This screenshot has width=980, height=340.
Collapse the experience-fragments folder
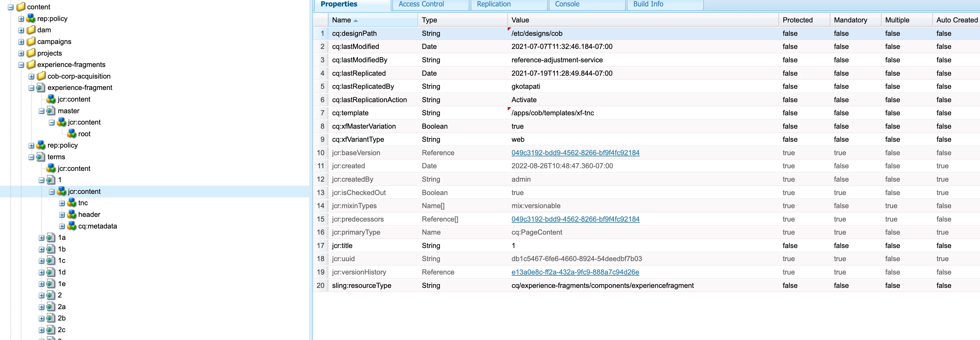[x=21, y=65]
